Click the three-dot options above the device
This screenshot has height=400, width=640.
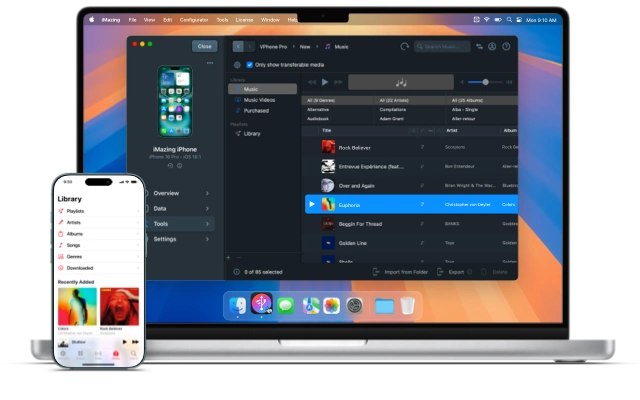209,63
